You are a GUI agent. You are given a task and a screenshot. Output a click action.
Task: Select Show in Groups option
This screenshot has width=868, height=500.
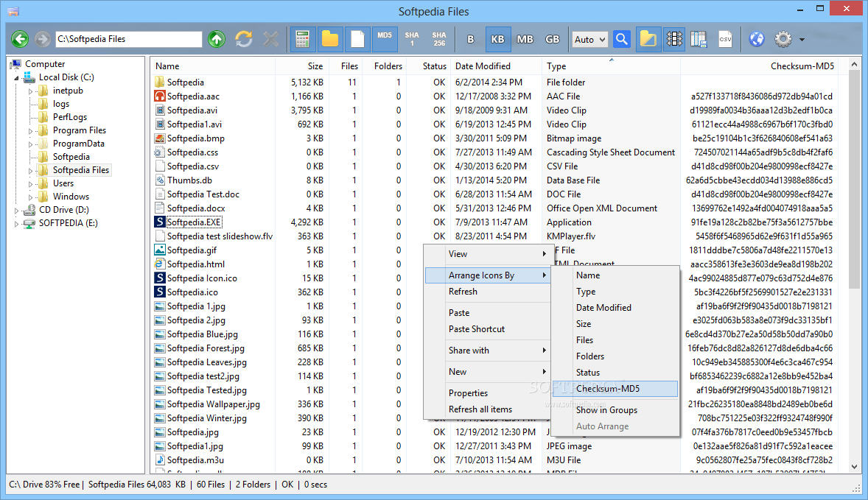[x=615, y=410]
